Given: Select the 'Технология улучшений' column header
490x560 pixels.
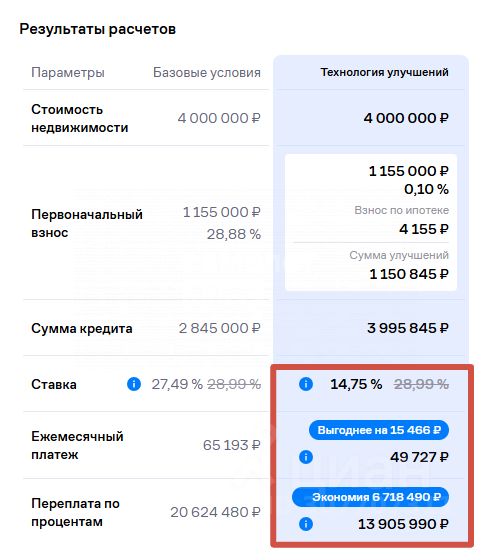Looking at the screenshot, I should tap(384, 72).
